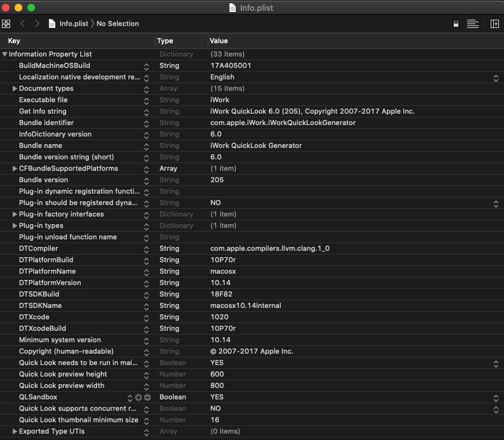Expand the Plug-in types dictionary
504x440 pixels.
click(15, 225)
